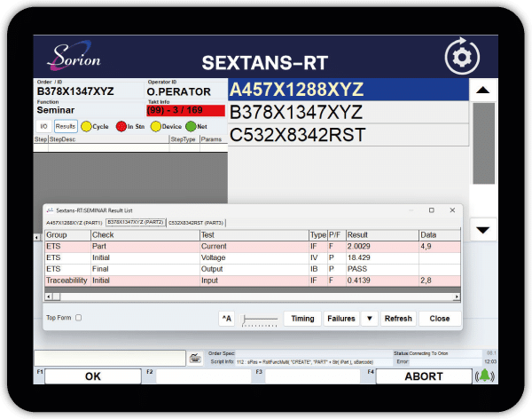This screenshot has width=532, height=419.
Task: Click the Result column header
Action: coord(382,235)
